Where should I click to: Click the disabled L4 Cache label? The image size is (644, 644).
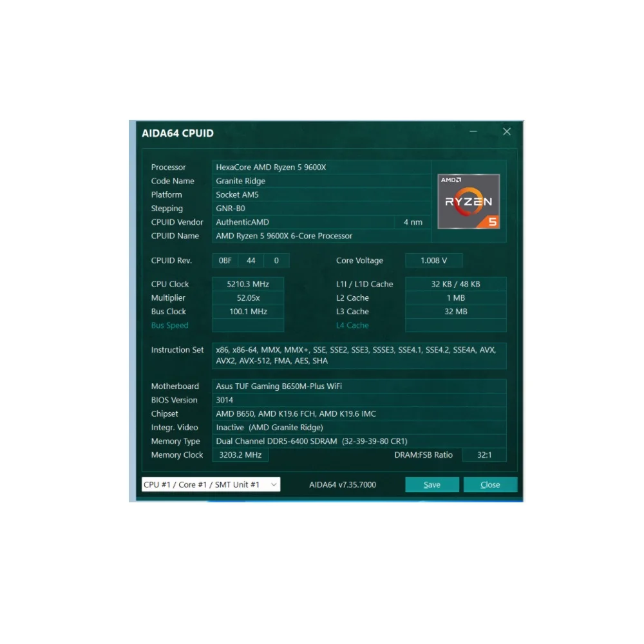(352, 325)
